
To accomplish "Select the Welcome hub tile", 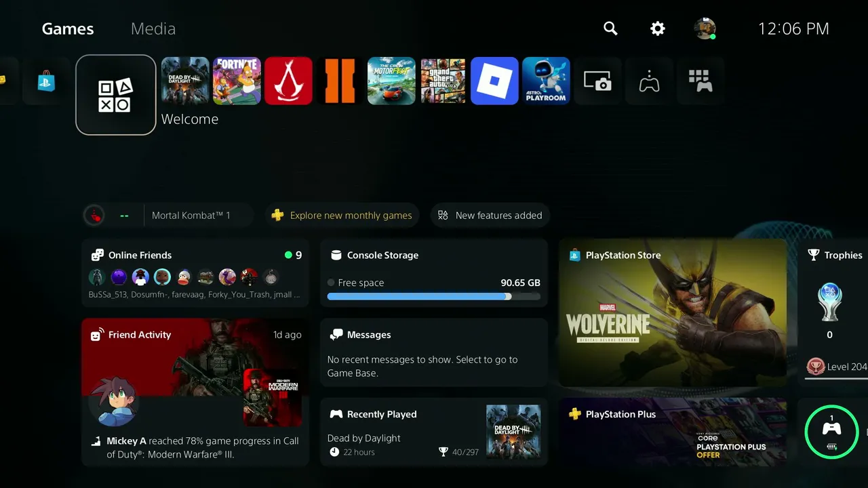I will pyautogui.click(x=116, y=95).
